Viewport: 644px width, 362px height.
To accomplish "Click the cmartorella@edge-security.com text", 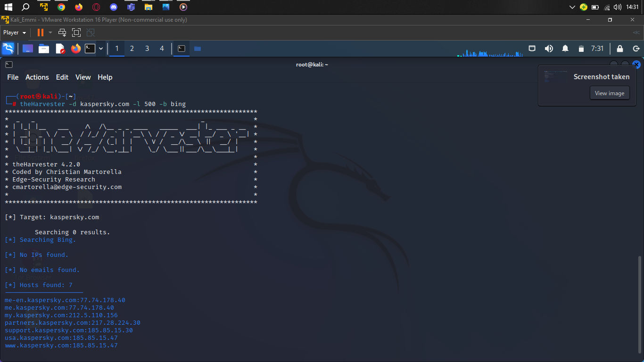I will pyautogui.click(x=67, y=187).
